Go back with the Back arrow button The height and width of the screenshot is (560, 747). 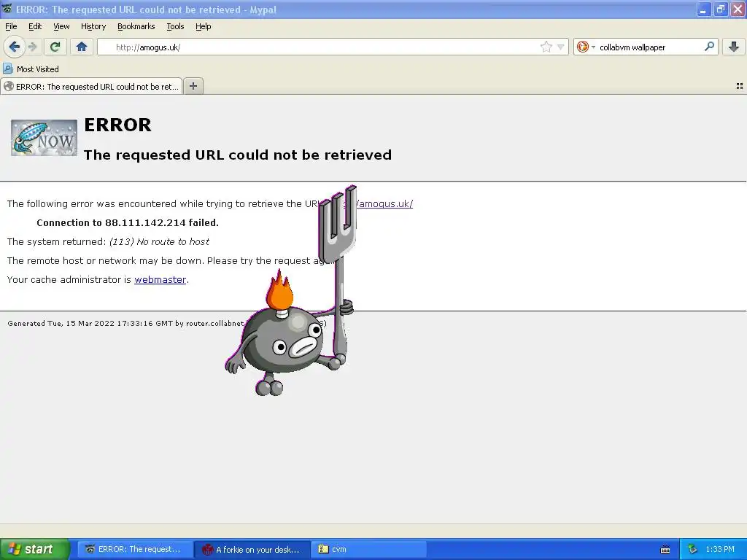click(x=15, y=47)
